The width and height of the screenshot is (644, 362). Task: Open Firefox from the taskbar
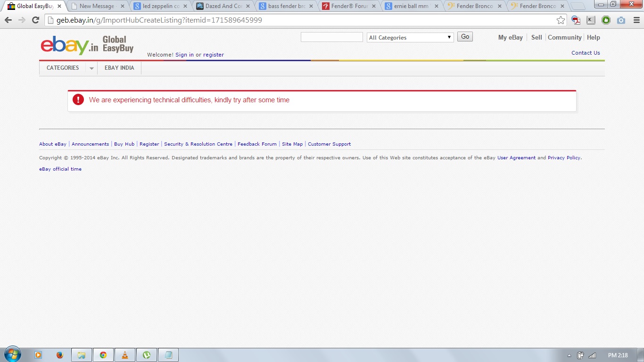tap(60, 355)
